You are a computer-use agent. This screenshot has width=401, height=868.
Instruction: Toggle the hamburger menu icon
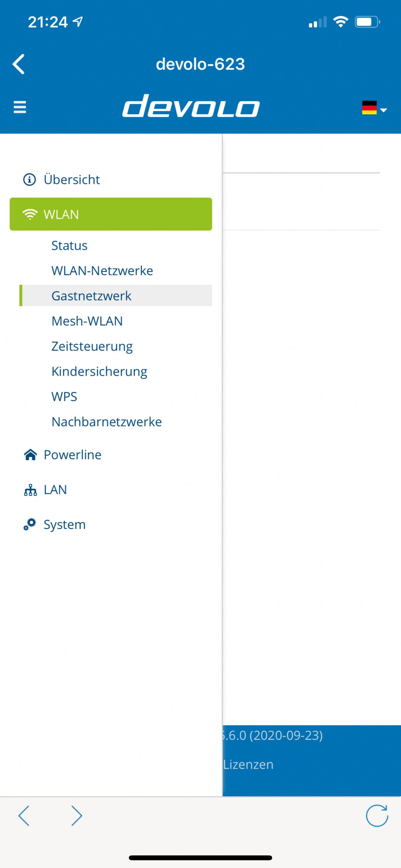pyautogui.click(x=20, y=107)
